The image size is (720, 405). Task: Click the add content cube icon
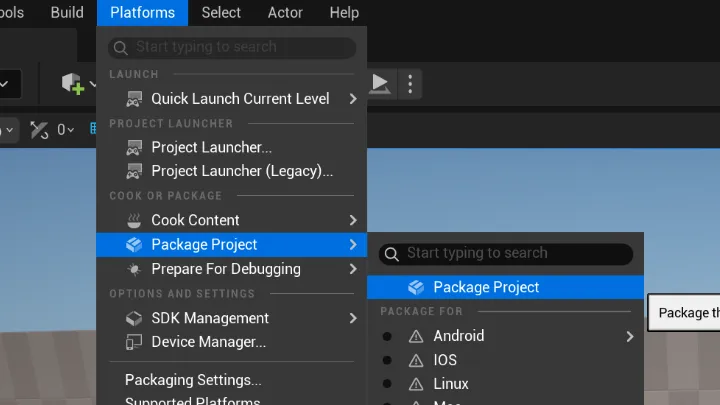click(73, 84)
